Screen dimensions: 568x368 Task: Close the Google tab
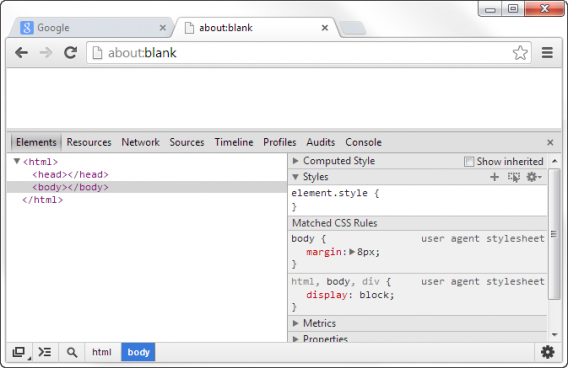click(x=163, y=28)
